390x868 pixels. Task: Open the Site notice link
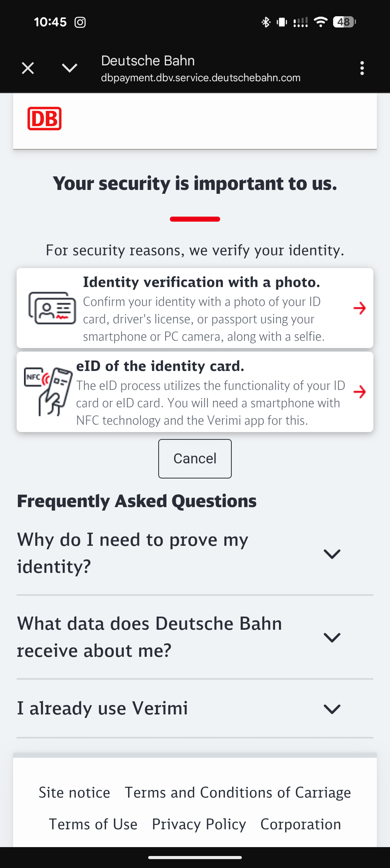point(74,793)
